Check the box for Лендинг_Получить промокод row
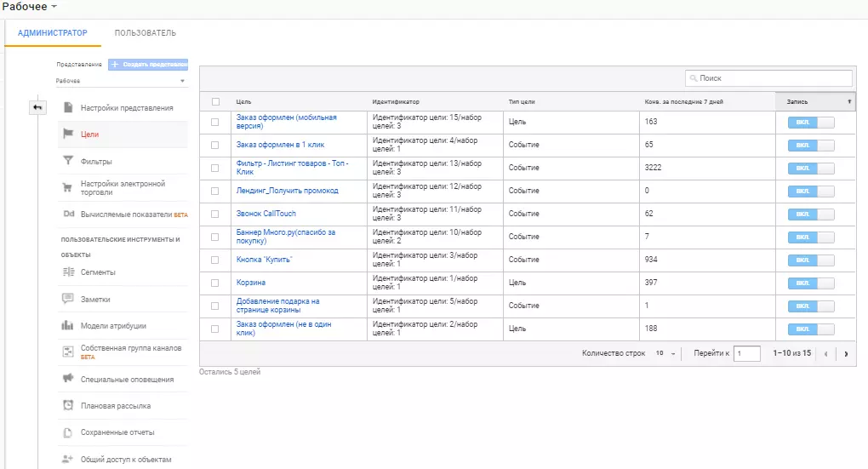868x469 pixels. (x=214, y=191)
